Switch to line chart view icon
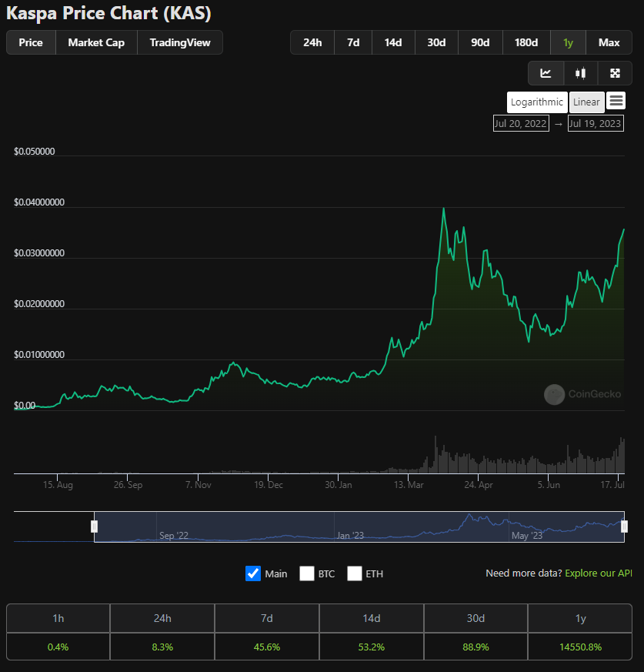644x672 pixels. (546, 73)
